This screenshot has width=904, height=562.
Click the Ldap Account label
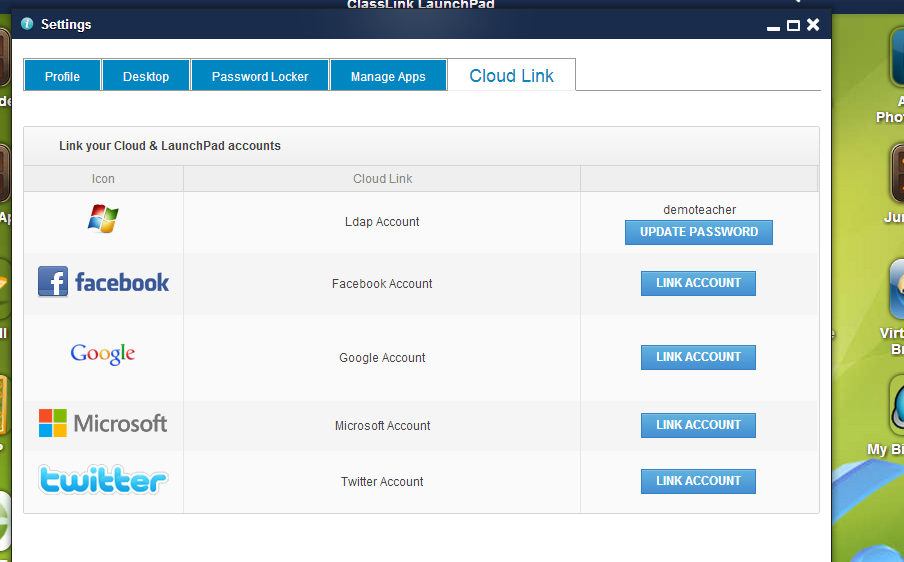382,222
